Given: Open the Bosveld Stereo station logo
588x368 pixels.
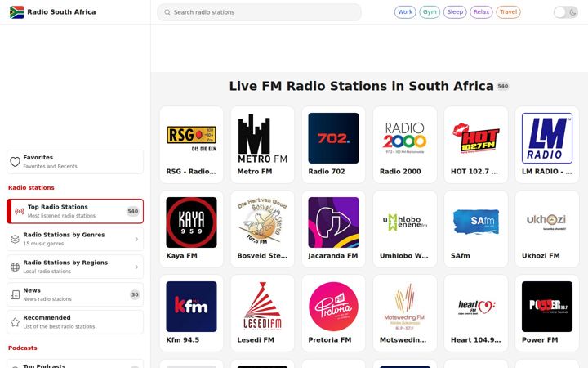Looking at the screenshot, I should 262,222.
